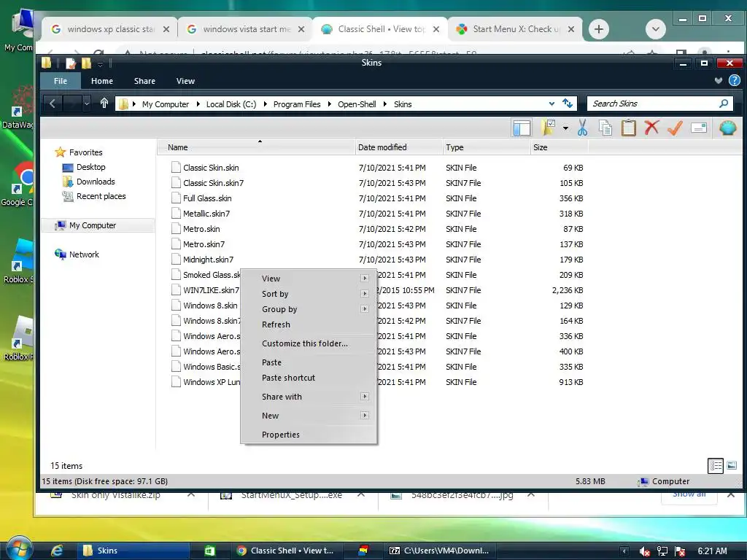Click Open-Shell breadcrumb segment
This screenshot has width=747, height=560.
(357, 104)
